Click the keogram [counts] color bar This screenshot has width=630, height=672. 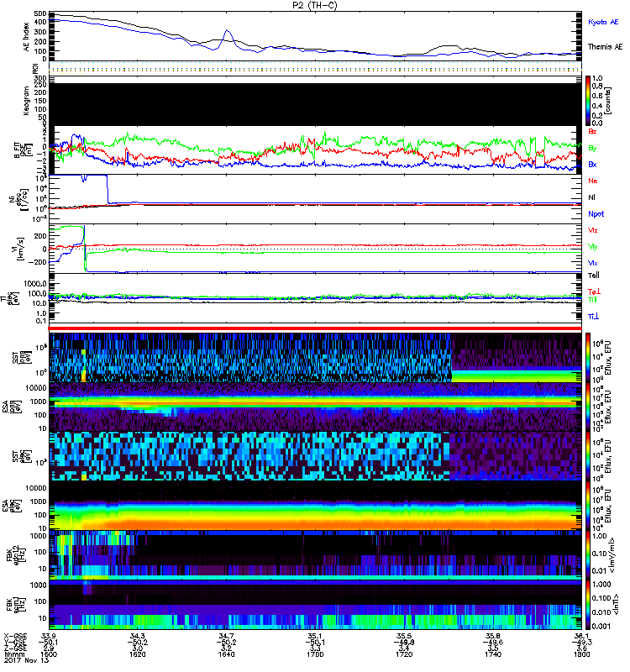588,101
